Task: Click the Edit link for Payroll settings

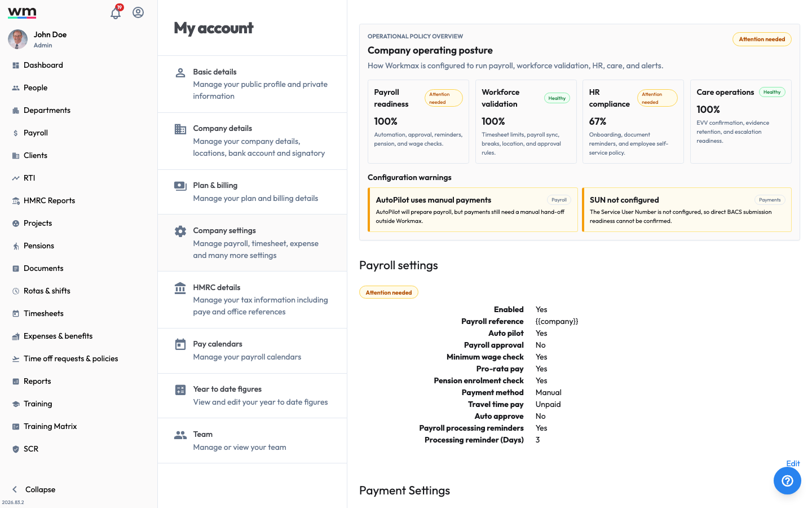Action: tap(793, 463)
